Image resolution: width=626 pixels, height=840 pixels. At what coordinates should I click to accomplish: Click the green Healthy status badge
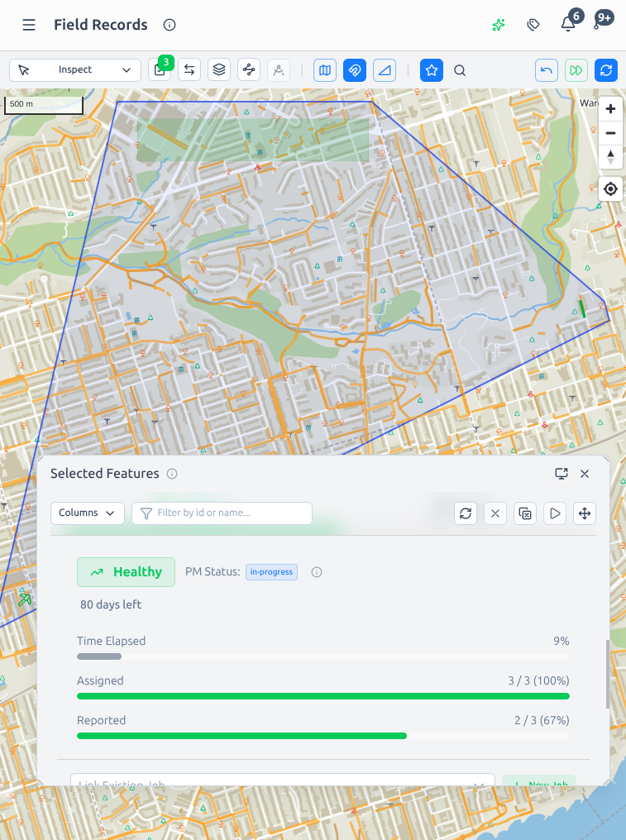(x=126, y=572)
